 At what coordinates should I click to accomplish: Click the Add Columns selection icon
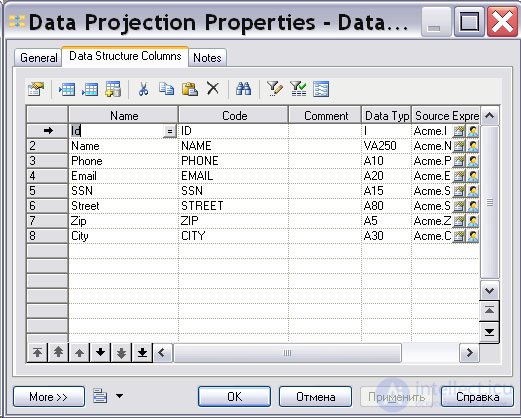113,89
